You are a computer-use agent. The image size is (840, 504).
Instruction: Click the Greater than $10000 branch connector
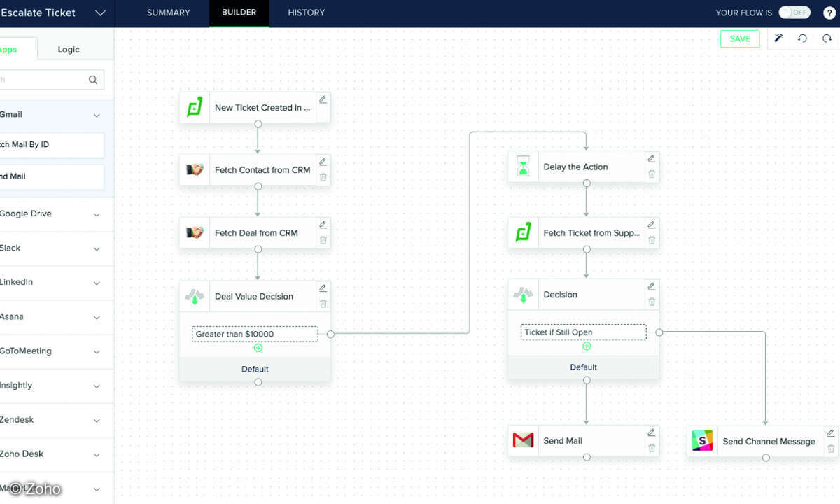click(330, 334)
